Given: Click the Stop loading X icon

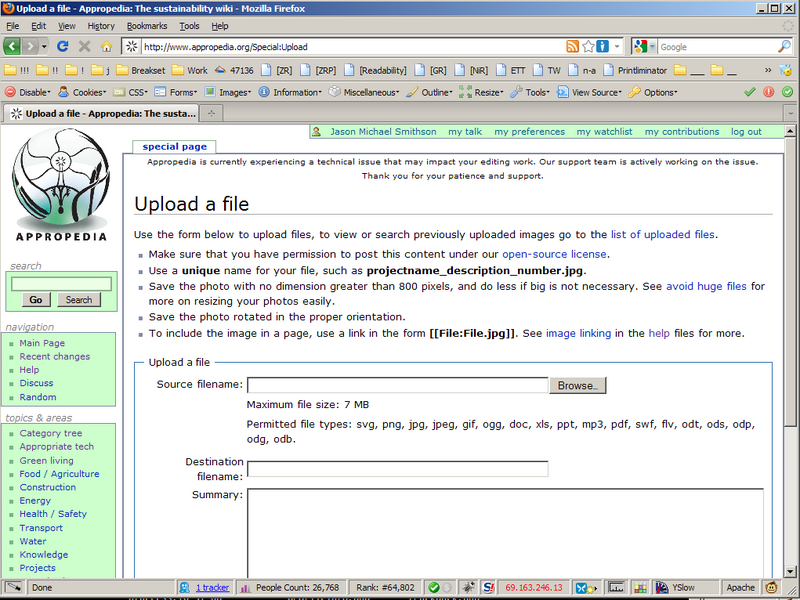Looking at the screenshot, I should click(84, 46).
